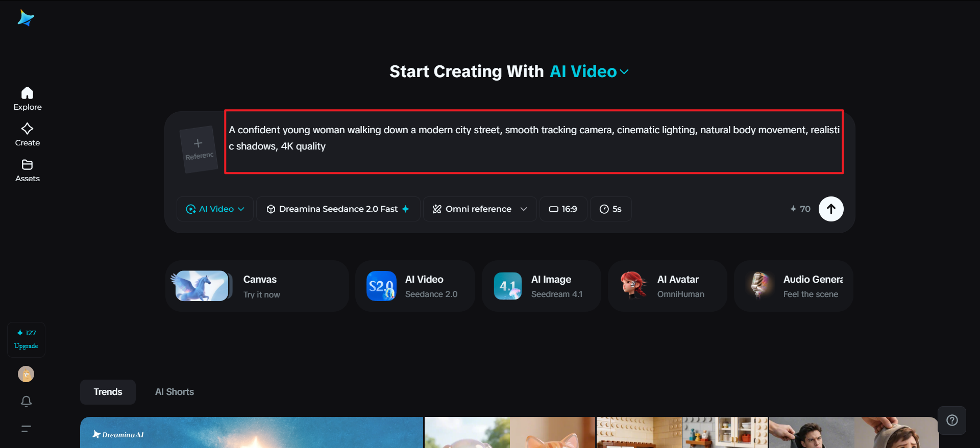
Task: Open the toy brick kitchen thumbnail
Action: pyautogui.click(x=682, y=433)
